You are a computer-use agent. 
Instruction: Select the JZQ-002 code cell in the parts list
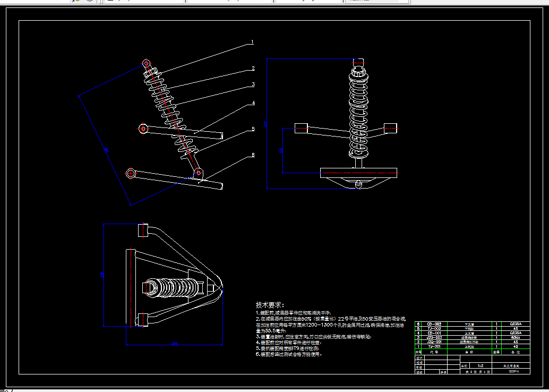[434, 337]
